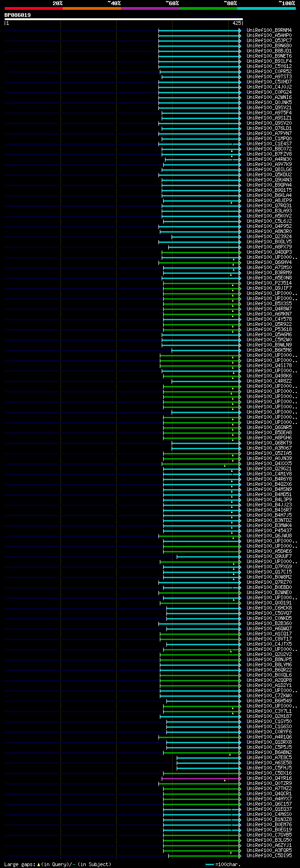This screenshot has width=300, height=868.
Task: Open hit UniRef100_C5Y612
Action: (x=269, y=66)
